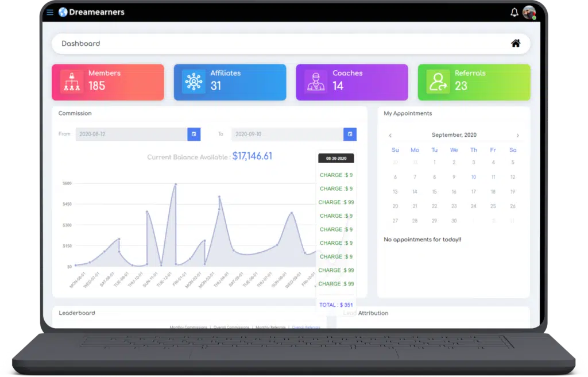Open the notifications bell
The width and height of the screenshot is (588, 377).
pyautogui.click(x=514, y=13)
